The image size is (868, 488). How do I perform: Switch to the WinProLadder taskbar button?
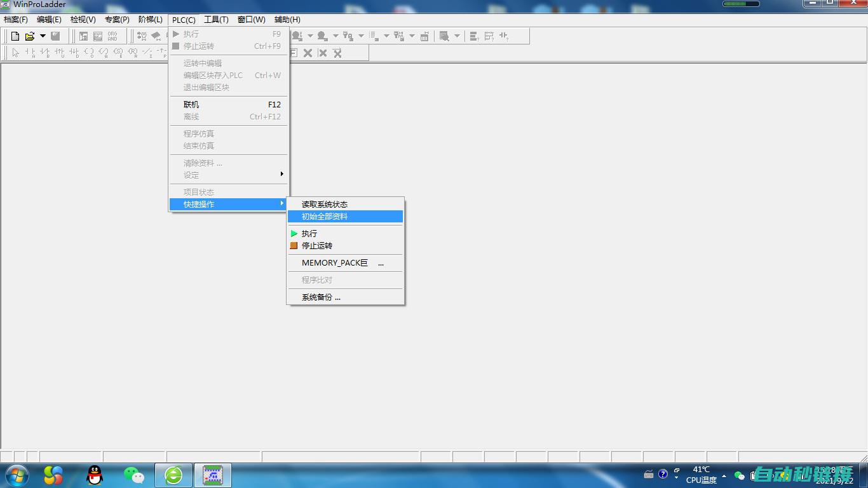pos(212,475)
